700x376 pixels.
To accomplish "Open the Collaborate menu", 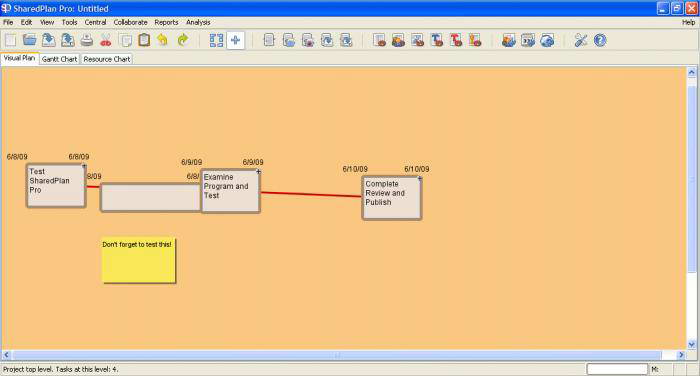I will 130,22.
